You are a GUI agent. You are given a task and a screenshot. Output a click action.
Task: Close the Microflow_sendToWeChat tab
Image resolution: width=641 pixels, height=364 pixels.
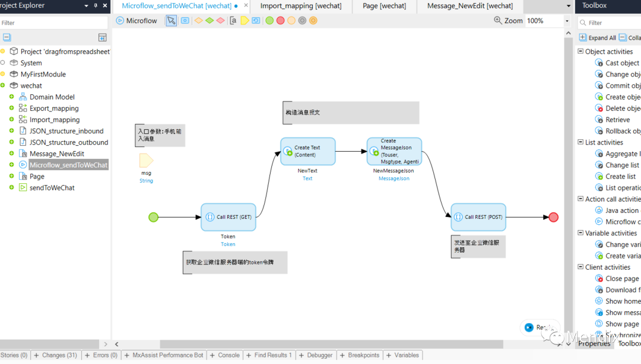pos(246,5)
